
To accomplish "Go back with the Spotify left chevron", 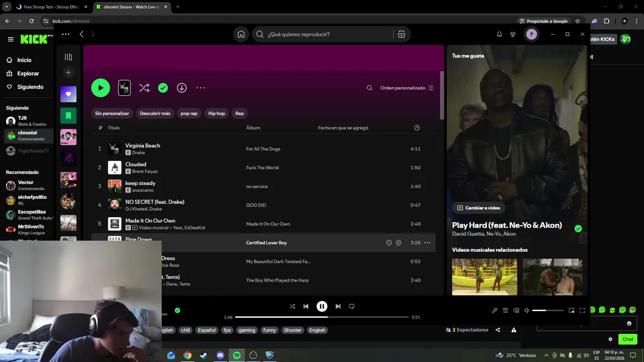I will pos(82,34).
